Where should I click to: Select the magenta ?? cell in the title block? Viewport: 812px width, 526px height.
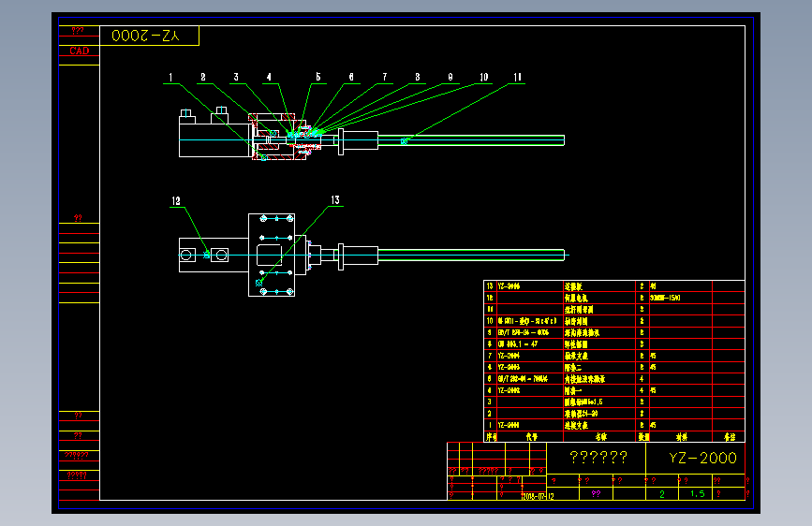pos(596,494)
